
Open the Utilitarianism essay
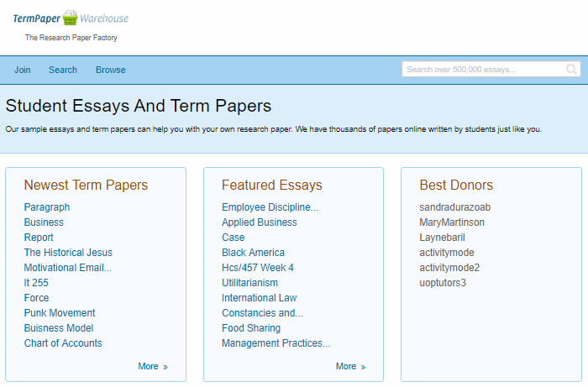[249, 283]
